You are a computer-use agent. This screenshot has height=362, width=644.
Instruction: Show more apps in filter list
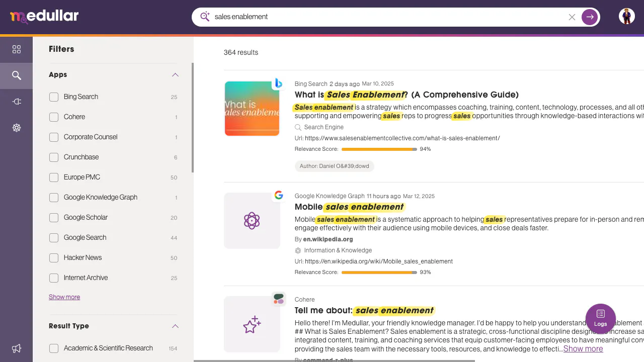point(64,297)
